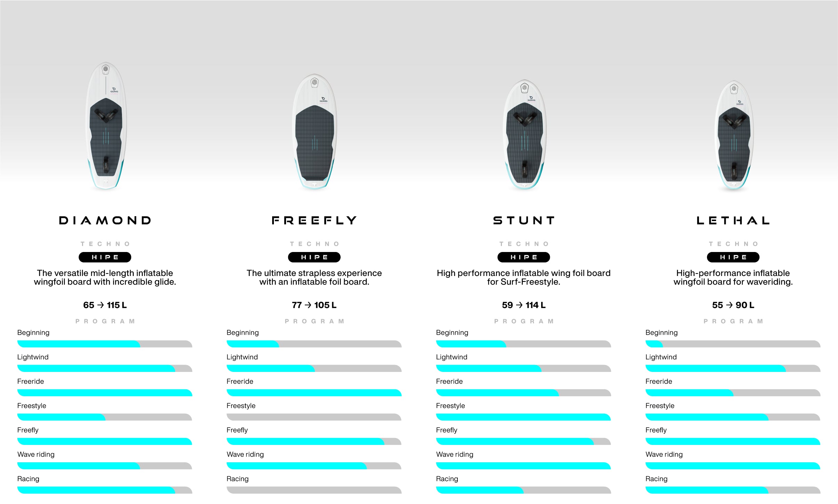Click the Stunt board image
Screen dimensions: 838x504
[x=524, y=134]
